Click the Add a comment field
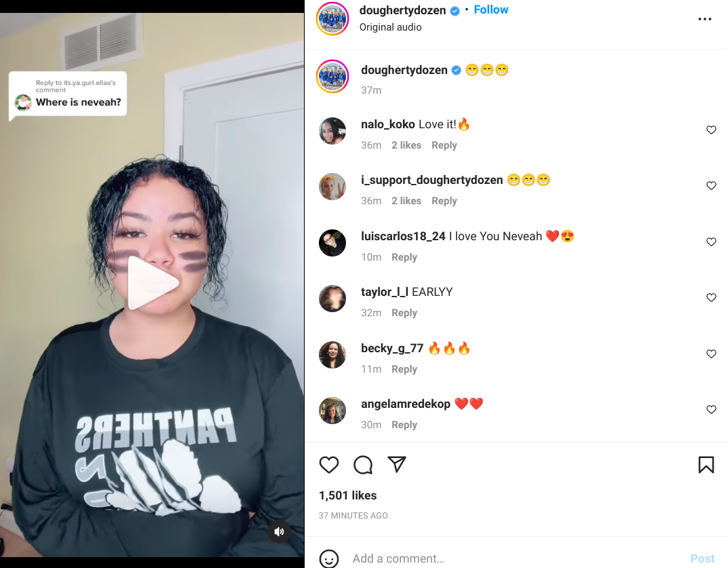The height and width of the screenshot is (568, 728). [516, 558]
